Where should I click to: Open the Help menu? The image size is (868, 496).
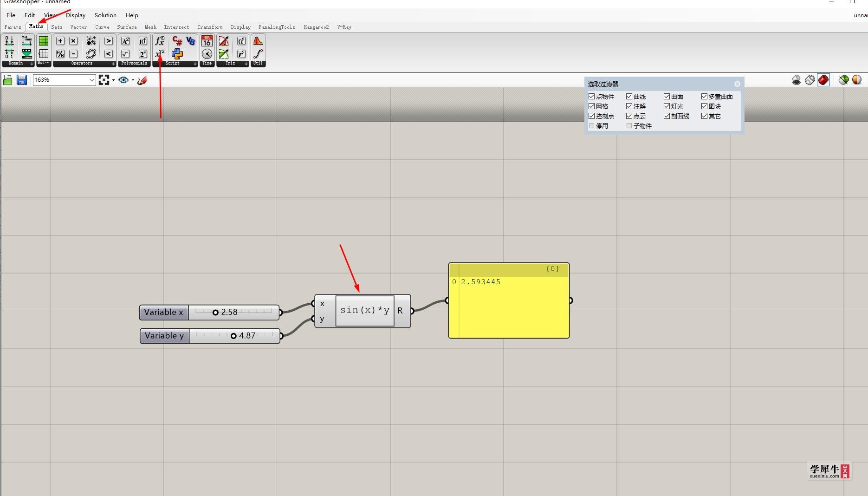pos(132,15)
